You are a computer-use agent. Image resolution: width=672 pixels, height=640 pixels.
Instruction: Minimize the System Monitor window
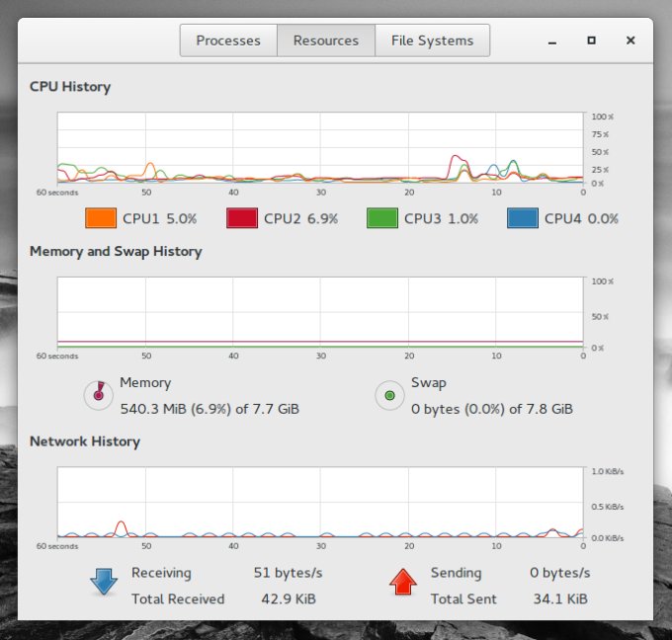point(552,40)
